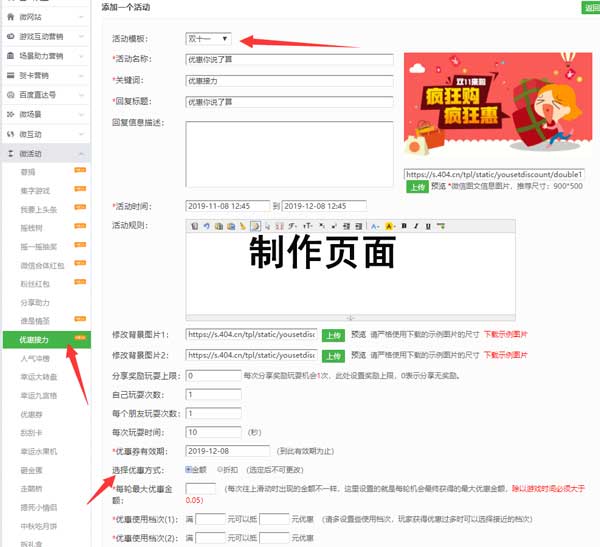This screenshot has height=547, width=600.
Task: Expand the 贺卡营销 menu chevron
Action: coord(81,75)
